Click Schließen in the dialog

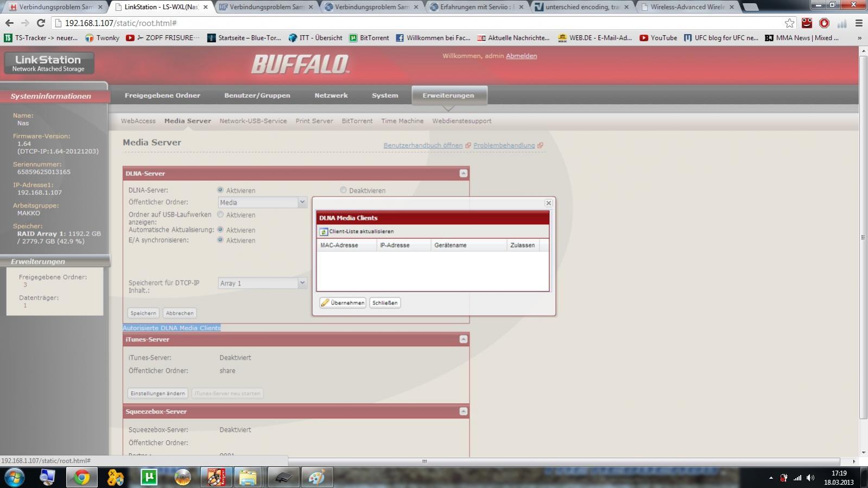(385, 303)
